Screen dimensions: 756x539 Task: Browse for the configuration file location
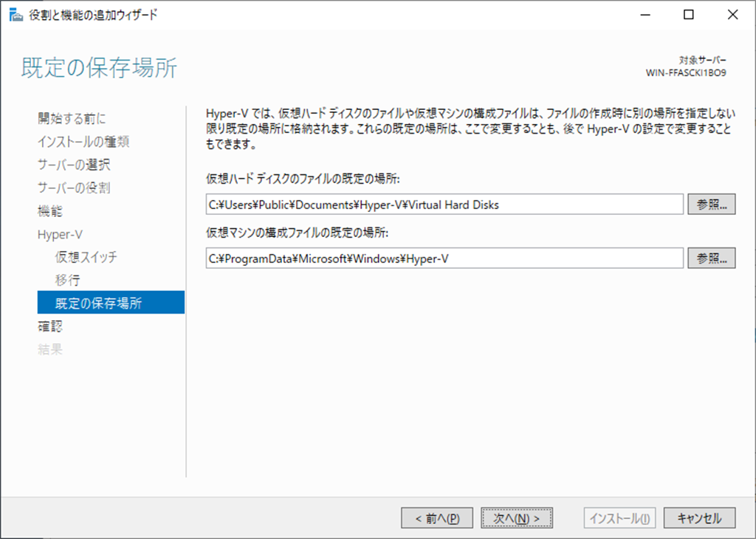[x=711, y=258]
